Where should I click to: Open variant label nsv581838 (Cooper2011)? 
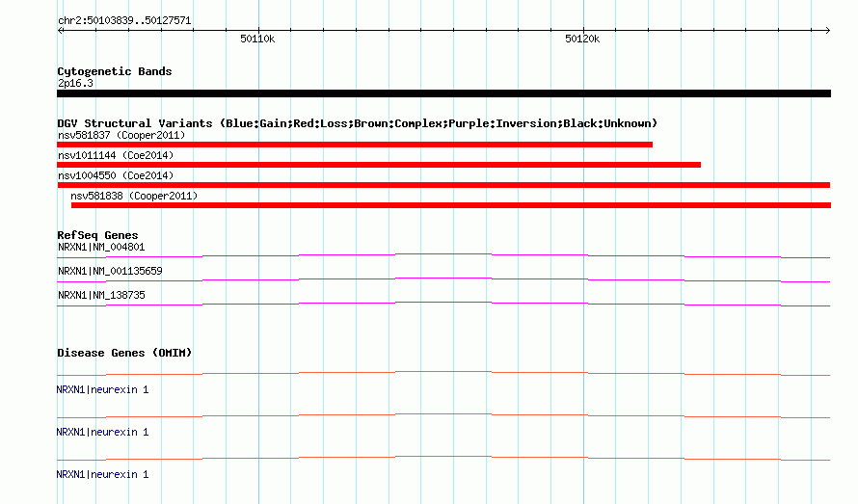(x=134, y=196)
